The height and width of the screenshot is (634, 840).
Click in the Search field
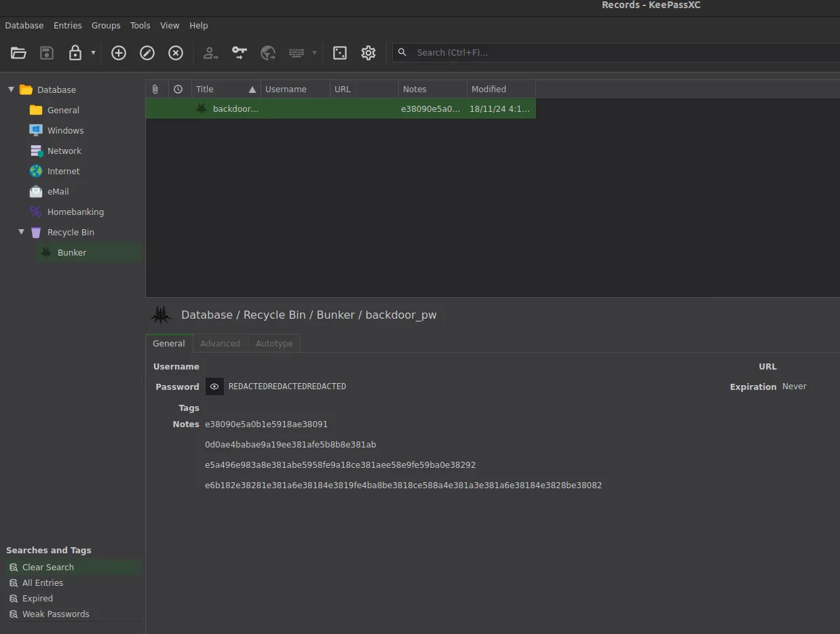(611, 53)
